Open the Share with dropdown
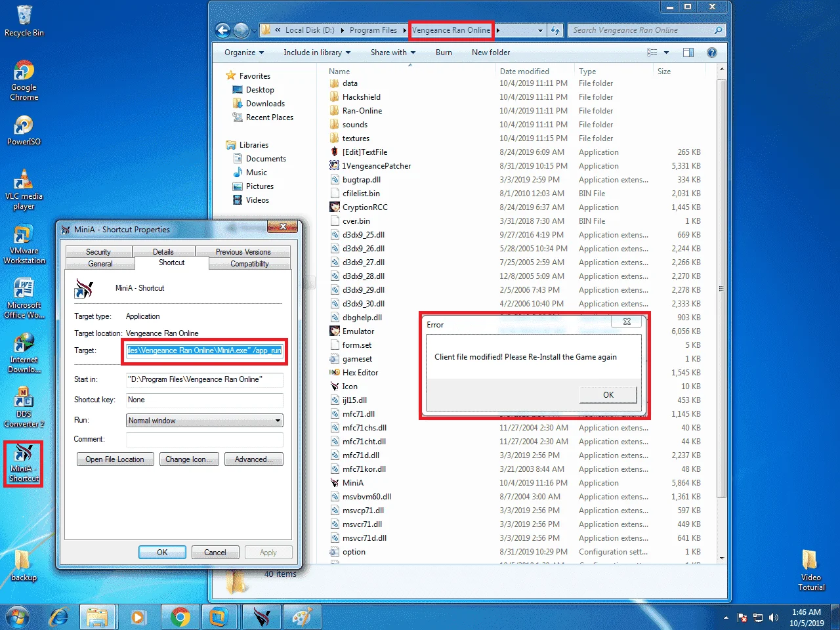 393,52
